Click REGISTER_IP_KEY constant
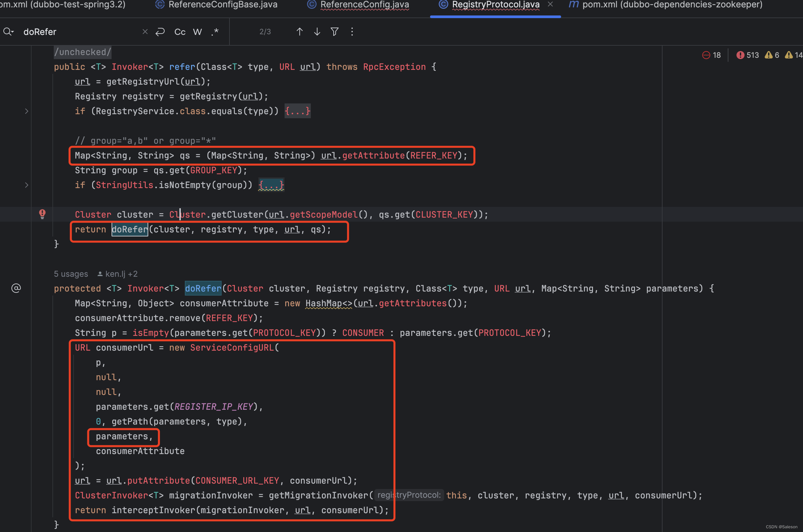This screenshot has height=532, width=803. (x=214, y=407)
